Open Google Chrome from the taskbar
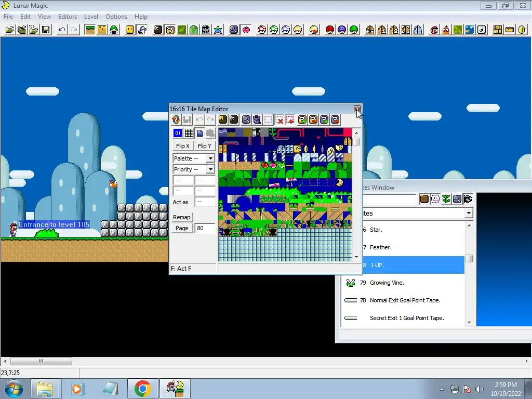532x399 pixels. pyautogui.click(x=142, y=389)
